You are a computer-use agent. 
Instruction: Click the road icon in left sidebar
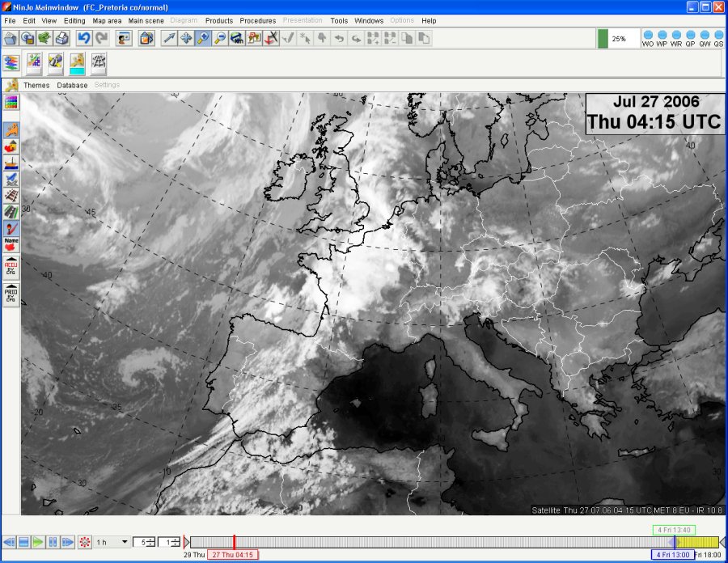11,212
